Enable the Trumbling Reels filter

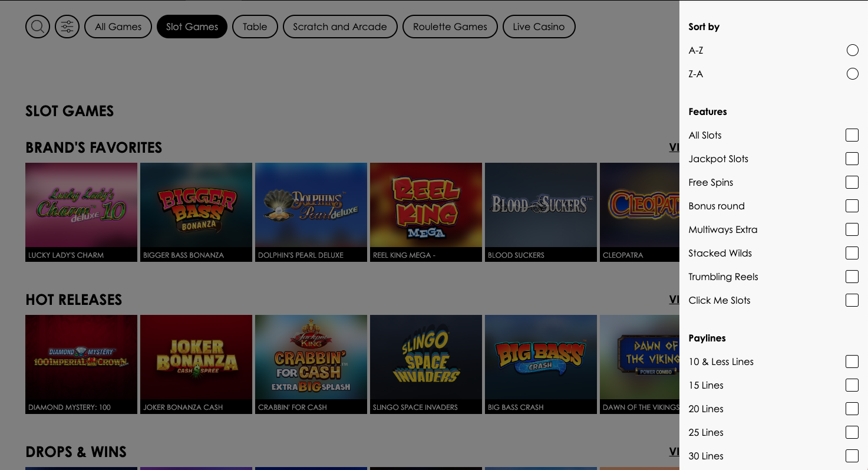pyautogui.click(x=852, y=277)
